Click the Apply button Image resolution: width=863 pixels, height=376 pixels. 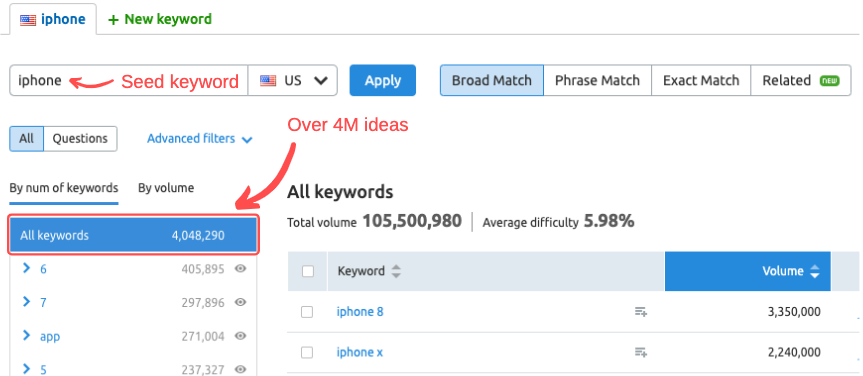(x=383, y=80)
